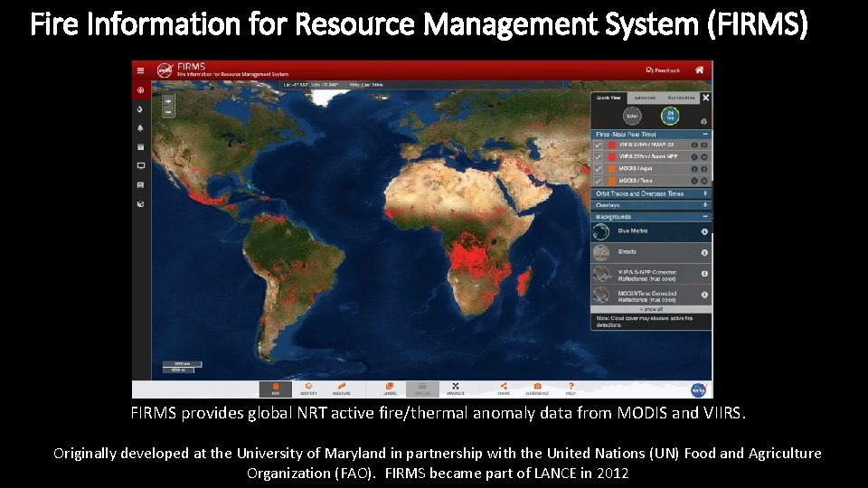
Task: Select the Streets background thumbnail
Action: [600, 253]
